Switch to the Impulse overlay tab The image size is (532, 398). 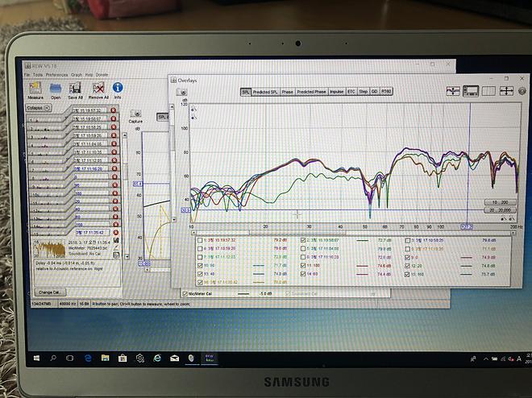click(337, 92)
